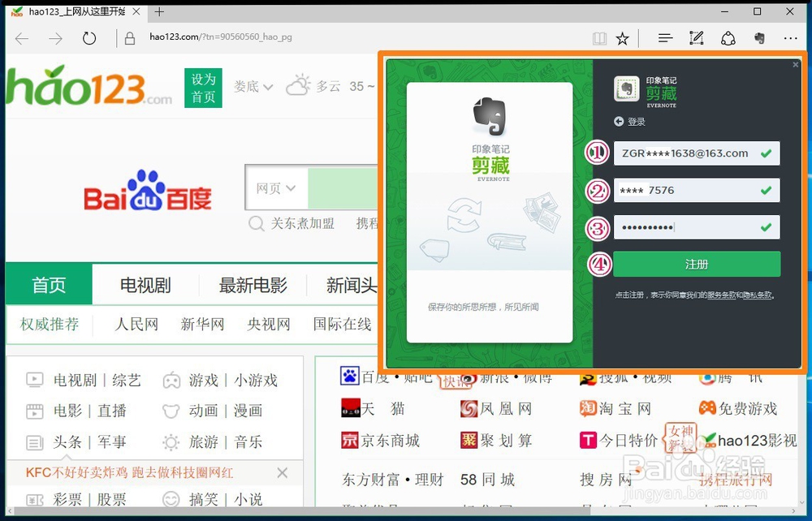Click the back arrow beside 登录

[618, 121]
